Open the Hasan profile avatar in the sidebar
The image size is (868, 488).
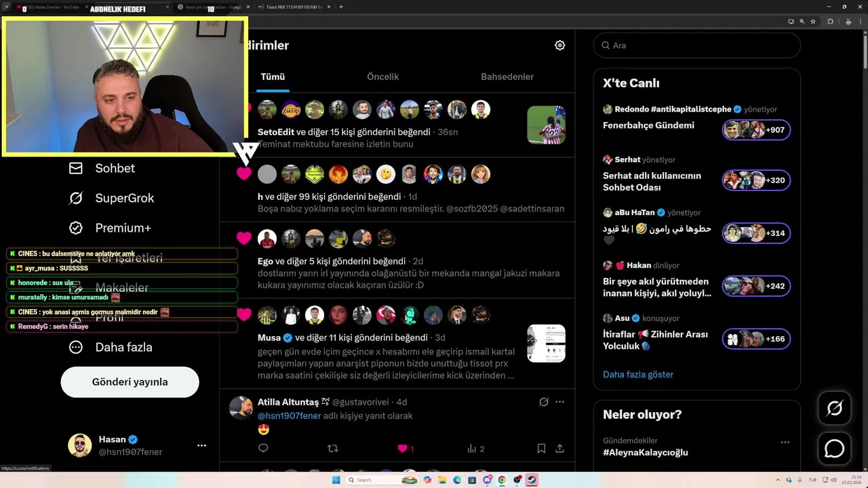click(x=79, y=445)
